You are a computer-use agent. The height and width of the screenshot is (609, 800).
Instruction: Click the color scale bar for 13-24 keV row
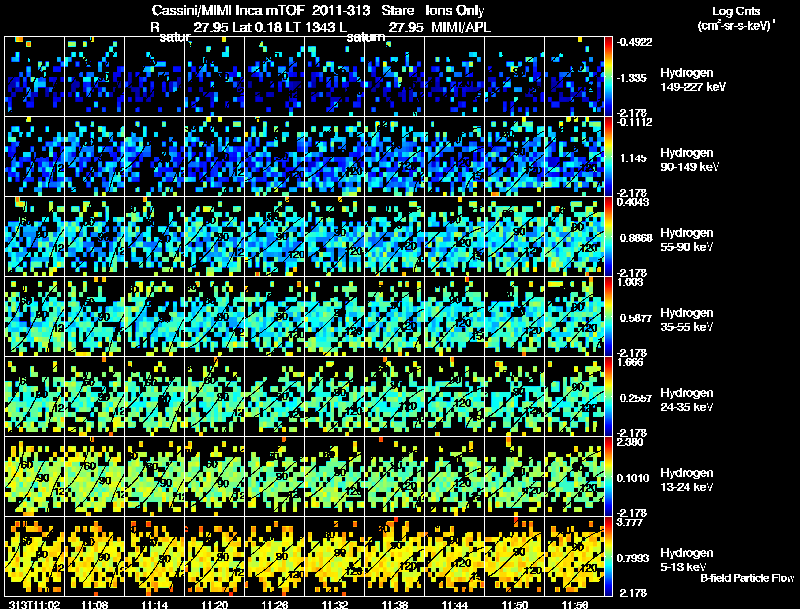(x=608, y=476)
